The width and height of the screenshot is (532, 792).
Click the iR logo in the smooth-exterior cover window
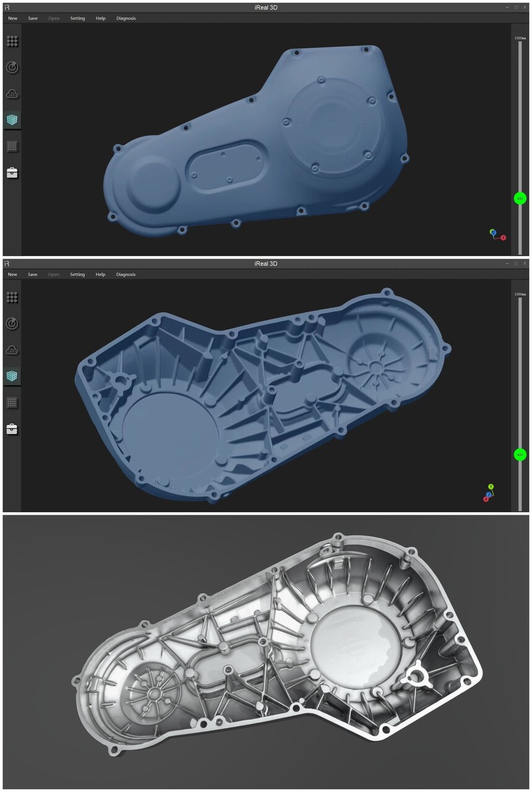pos(7,7)
